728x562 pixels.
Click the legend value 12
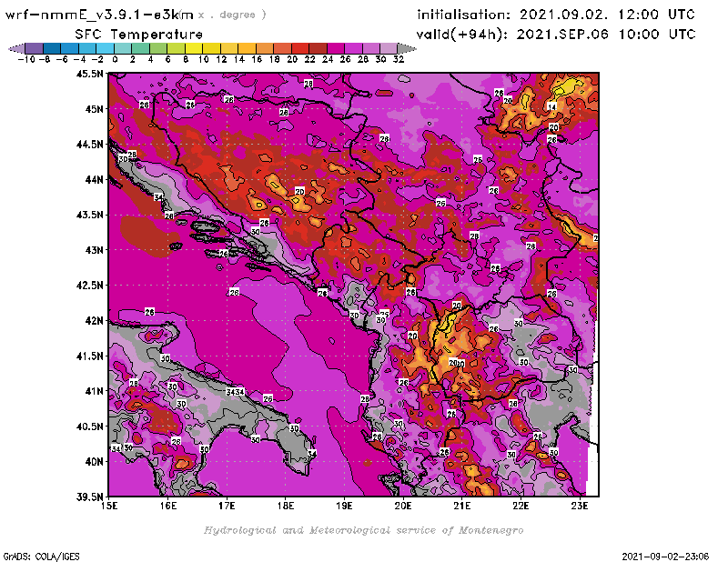click(x=221, y=59)
